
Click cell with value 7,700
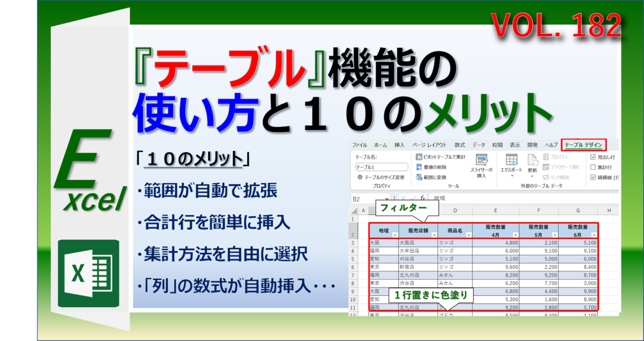pos(539,283)
